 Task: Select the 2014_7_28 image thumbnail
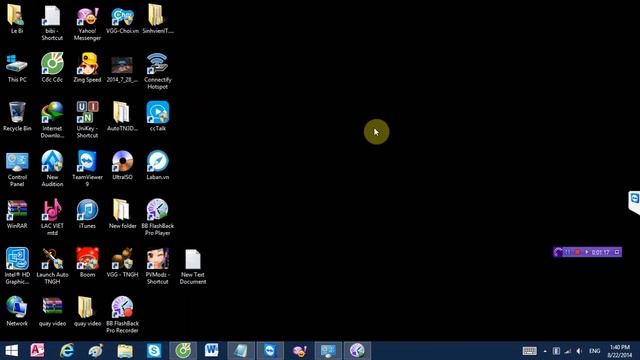point(122,68)
